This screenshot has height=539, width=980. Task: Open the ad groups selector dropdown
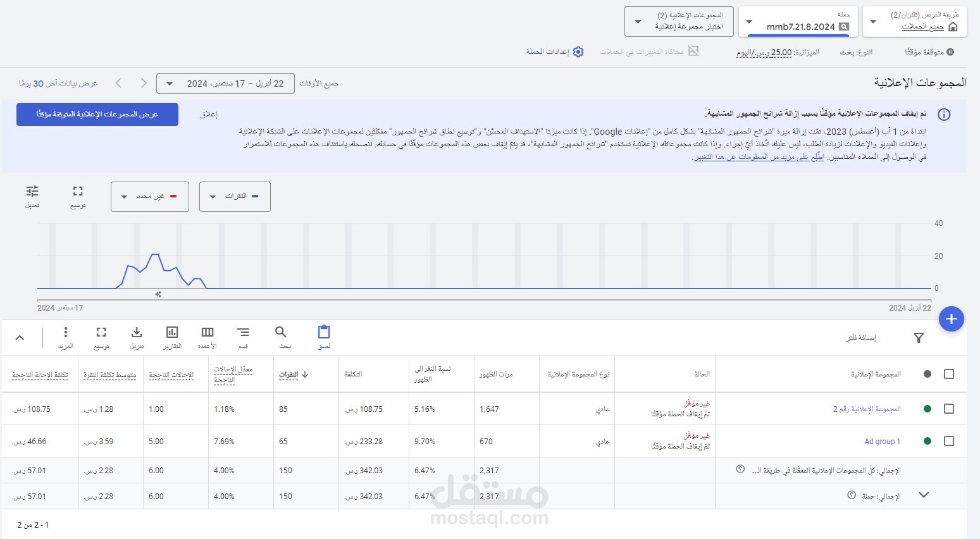(679, 22)
